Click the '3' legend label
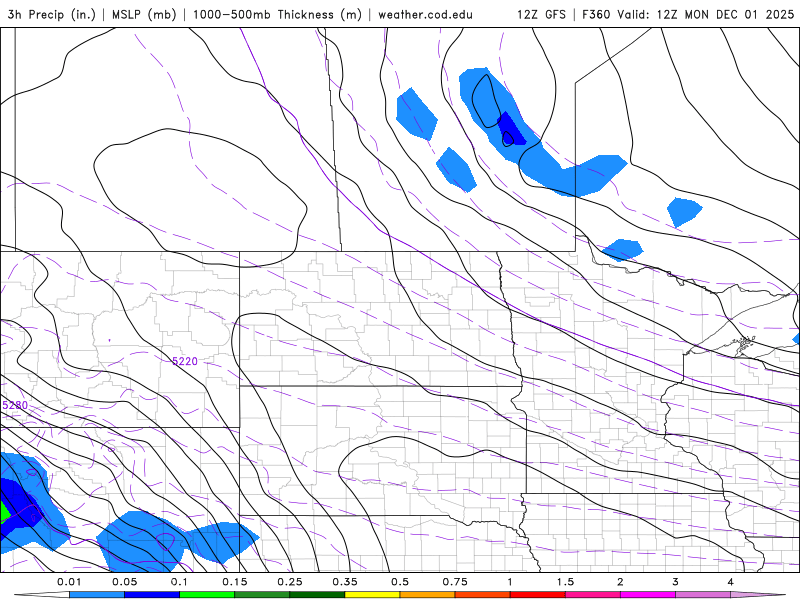800x600 pixels. click(676, 582)
